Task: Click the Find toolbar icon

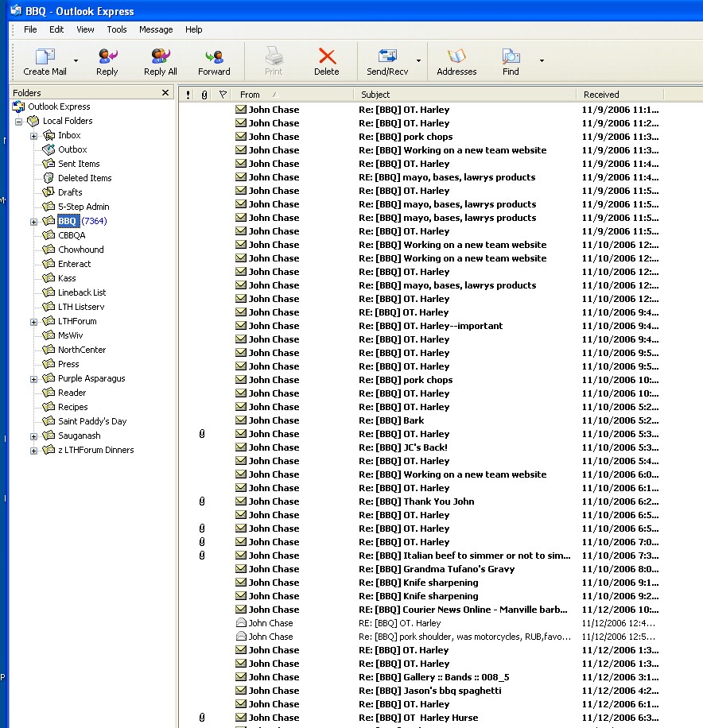Action: click(x=511, y=56)
